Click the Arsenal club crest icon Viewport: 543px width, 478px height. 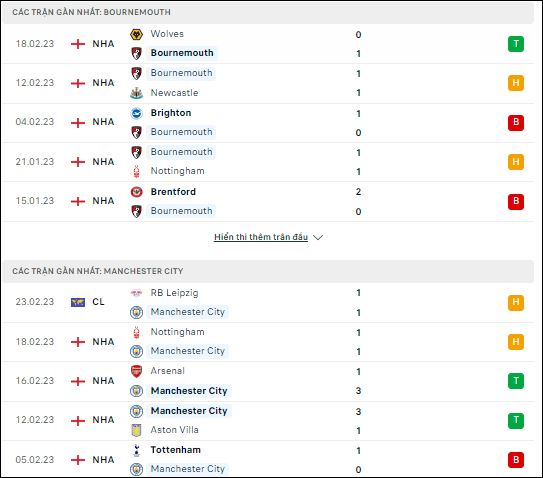coord(136,371)
